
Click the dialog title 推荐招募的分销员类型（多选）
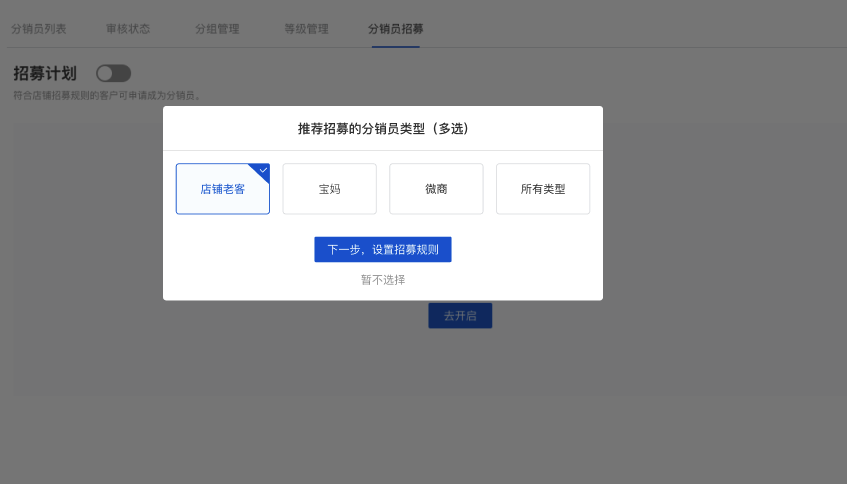tap(383, 129)
